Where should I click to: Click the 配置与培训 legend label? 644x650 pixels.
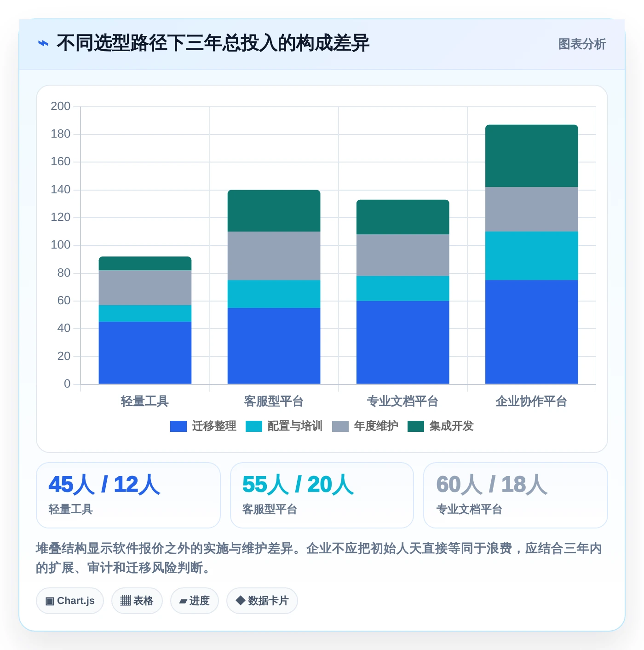coord(295,426)
